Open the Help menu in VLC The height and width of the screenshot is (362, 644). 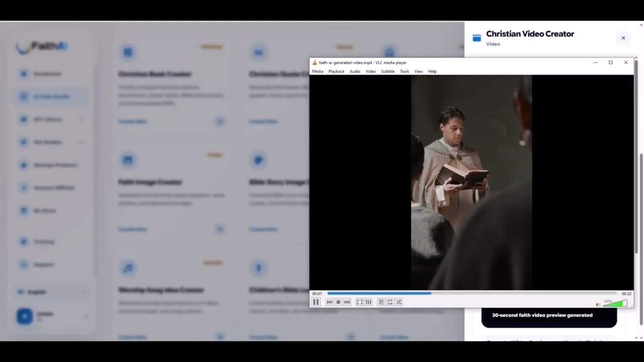coord(432,71)
